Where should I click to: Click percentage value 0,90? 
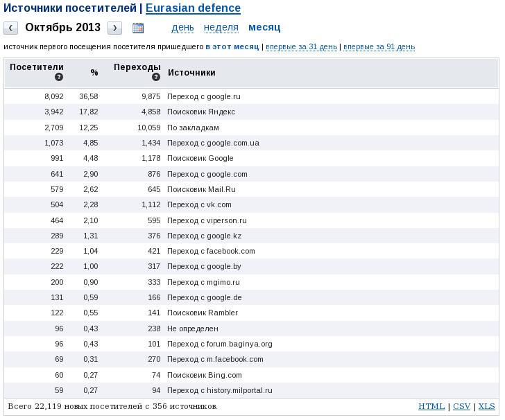point(90,282)
